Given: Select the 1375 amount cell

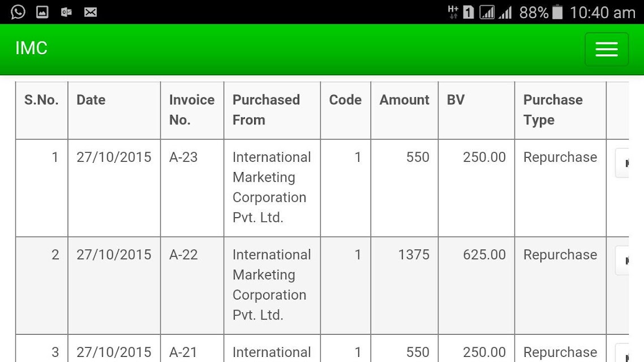Looking at the screenshot, I should [404, 285].
